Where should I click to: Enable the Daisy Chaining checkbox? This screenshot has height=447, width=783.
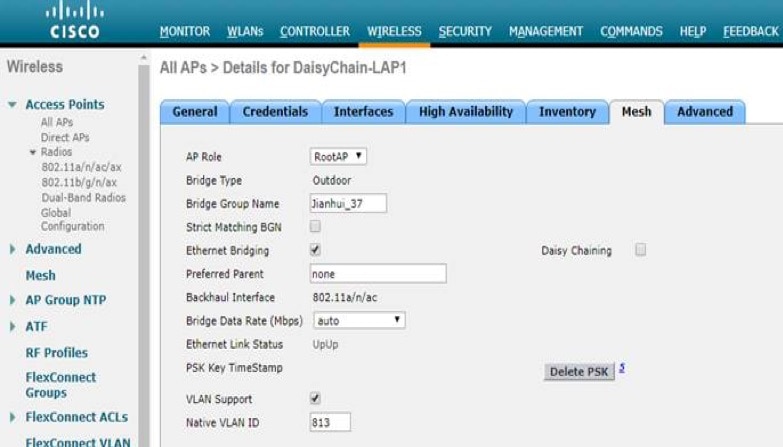641,249
